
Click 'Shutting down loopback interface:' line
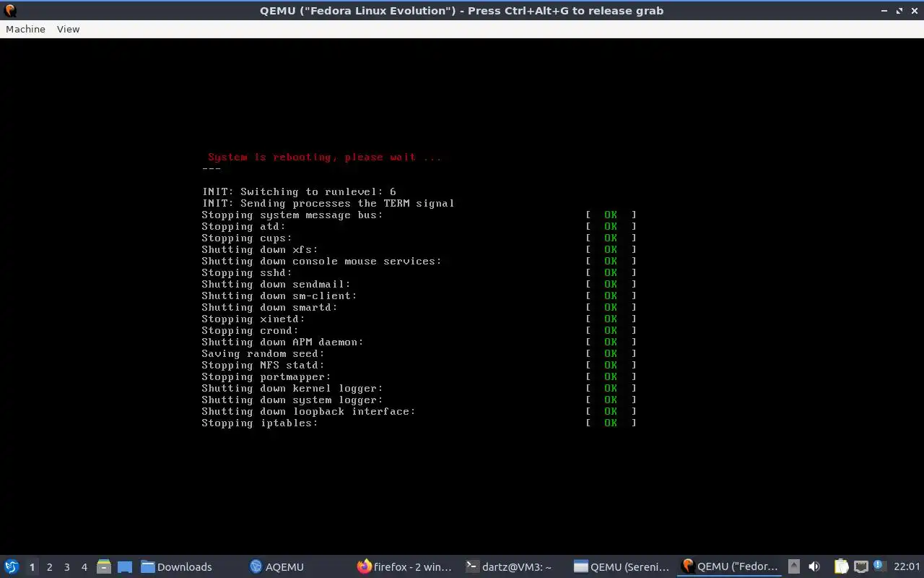click(309, 411)
